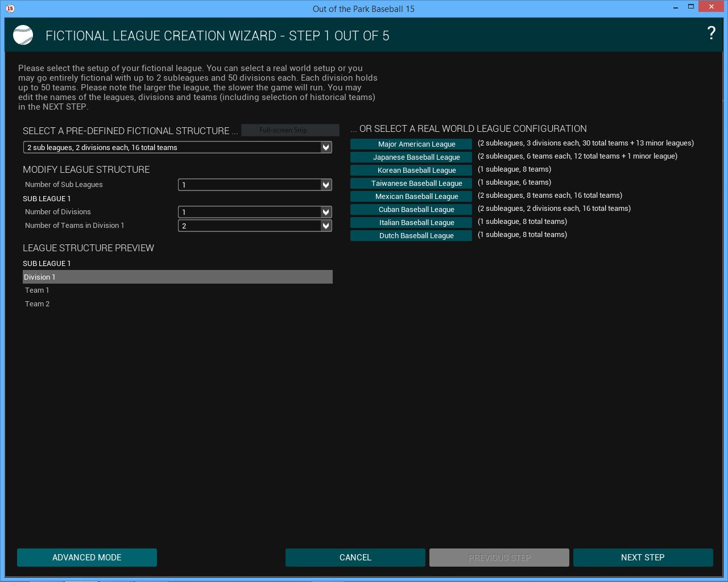Click Team 2 in league structure preview
Viewport: 728px width, 582px height.
pyautogui.click(x=38, y=304)
